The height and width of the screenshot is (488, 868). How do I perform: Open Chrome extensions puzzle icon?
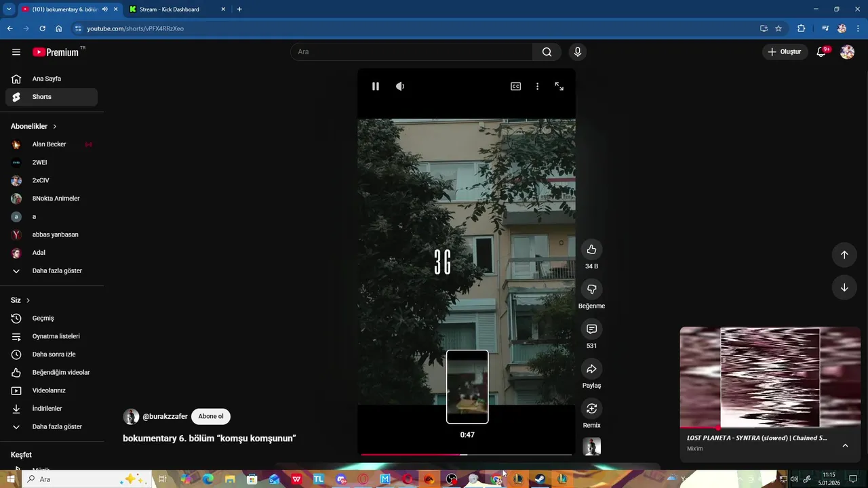801,28
